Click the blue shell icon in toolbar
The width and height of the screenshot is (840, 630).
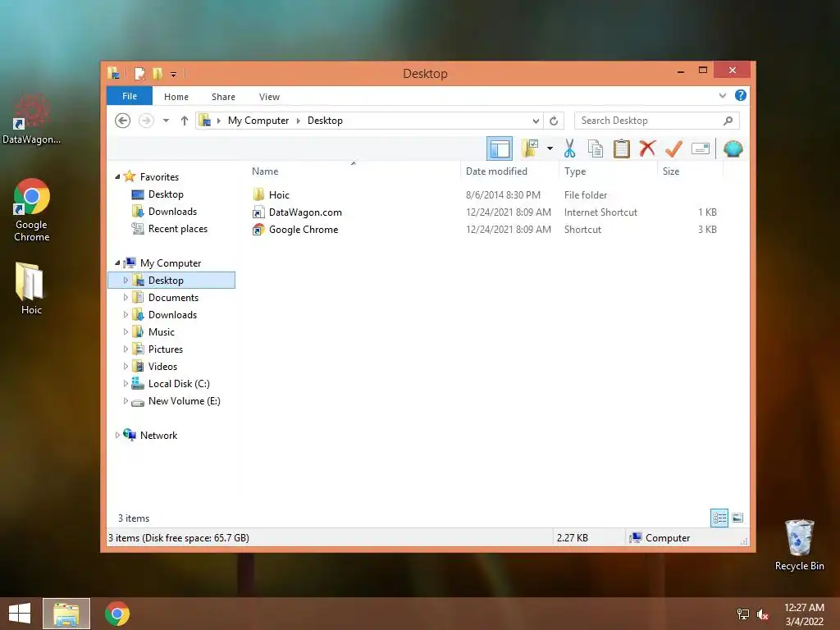pyautogui.click(x=733, y=148)
